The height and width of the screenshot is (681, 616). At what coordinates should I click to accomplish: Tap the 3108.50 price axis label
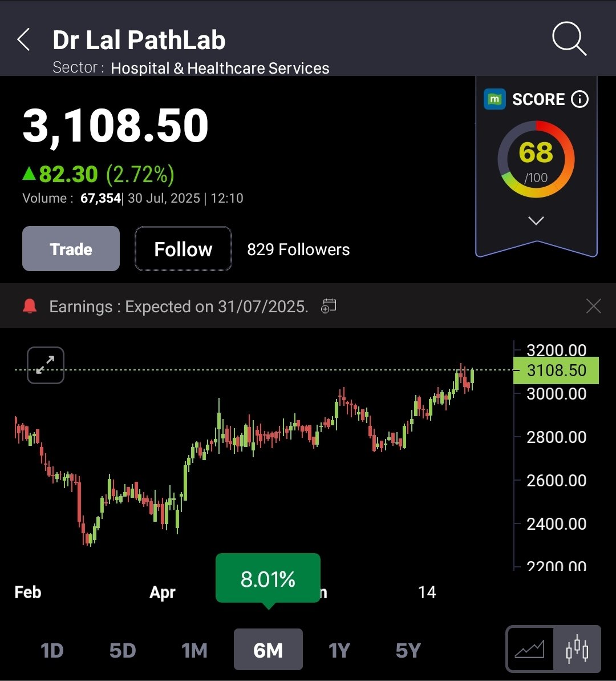coord(556,370)
